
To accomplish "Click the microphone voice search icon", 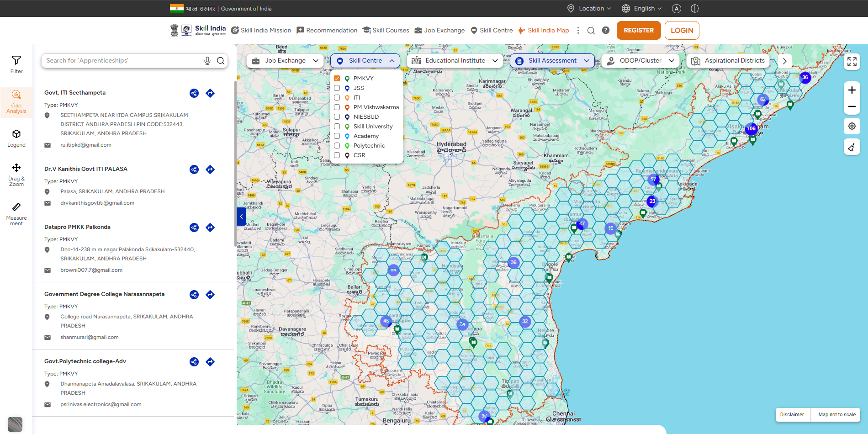I will coord(207,61).
